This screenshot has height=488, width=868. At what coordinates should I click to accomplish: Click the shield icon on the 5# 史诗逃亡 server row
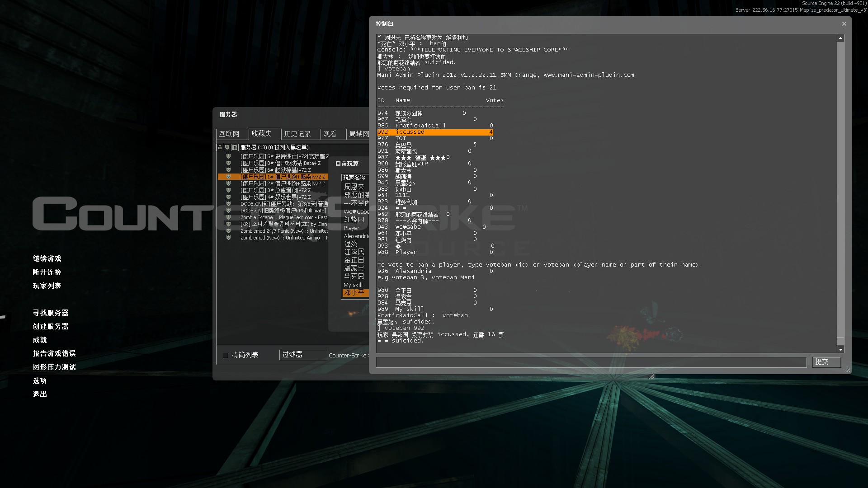pos(228,156)
